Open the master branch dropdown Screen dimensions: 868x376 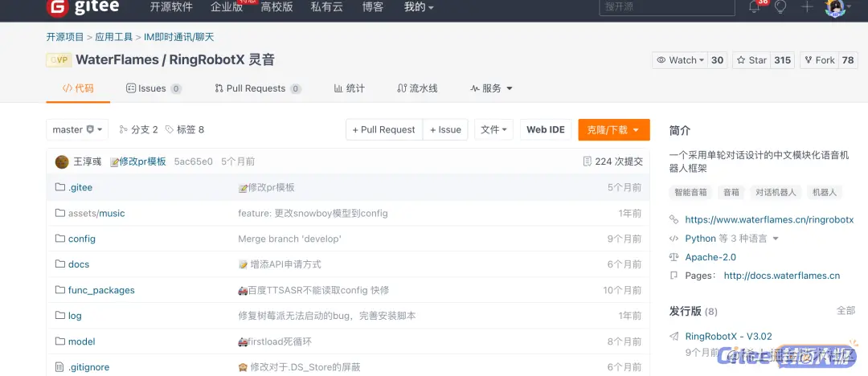coord(77,129)
